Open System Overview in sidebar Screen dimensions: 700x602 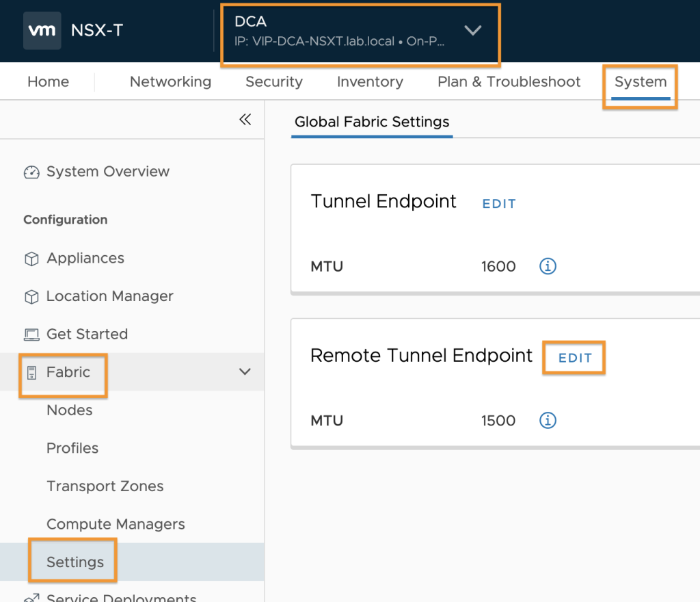coord(108,172)
